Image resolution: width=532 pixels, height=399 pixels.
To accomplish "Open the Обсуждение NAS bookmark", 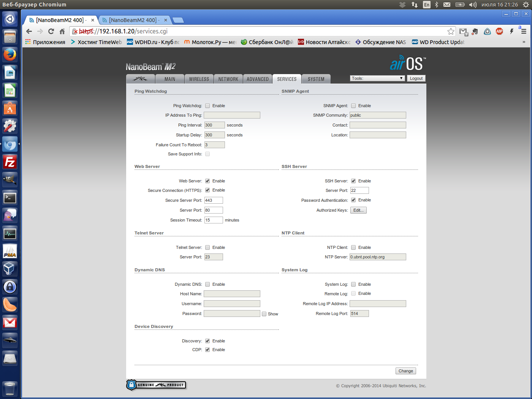I will point(381,42).
